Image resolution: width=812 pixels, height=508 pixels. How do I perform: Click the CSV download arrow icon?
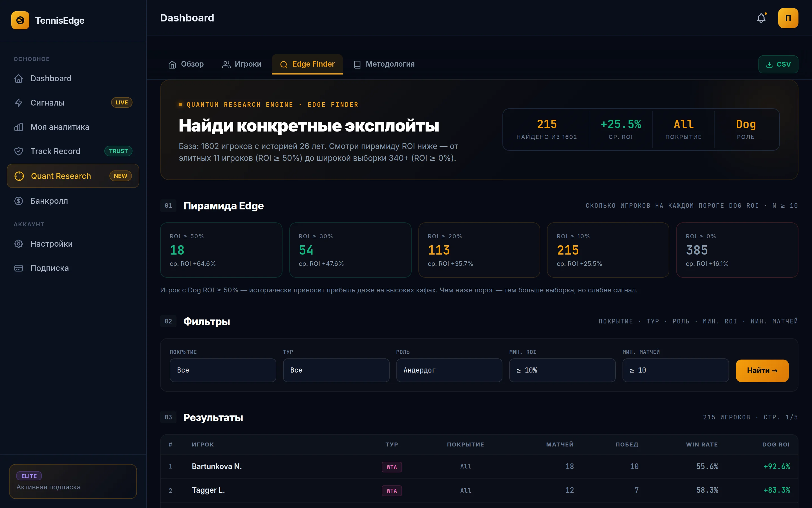(769, 65)
